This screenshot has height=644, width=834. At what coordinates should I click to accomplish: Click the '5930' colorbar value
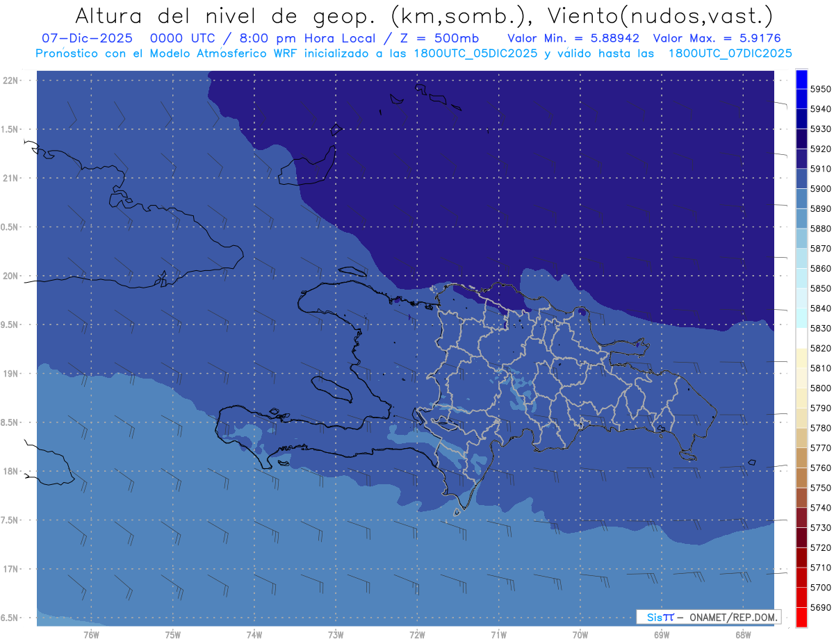point(821,129)
